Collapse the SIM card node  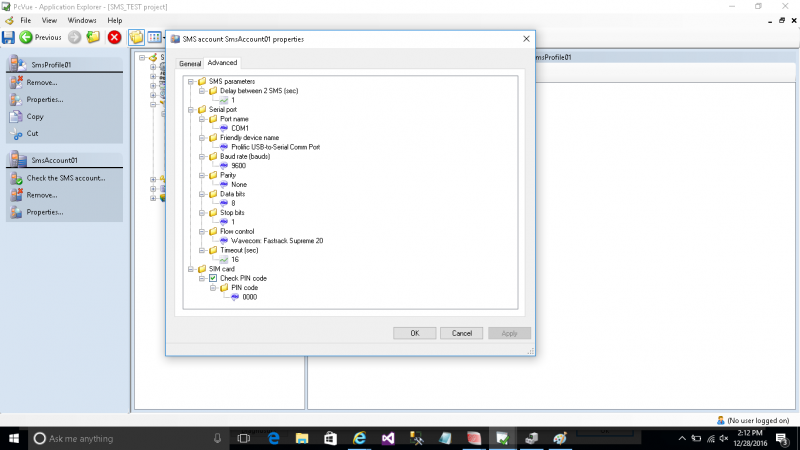click(191, 269)
